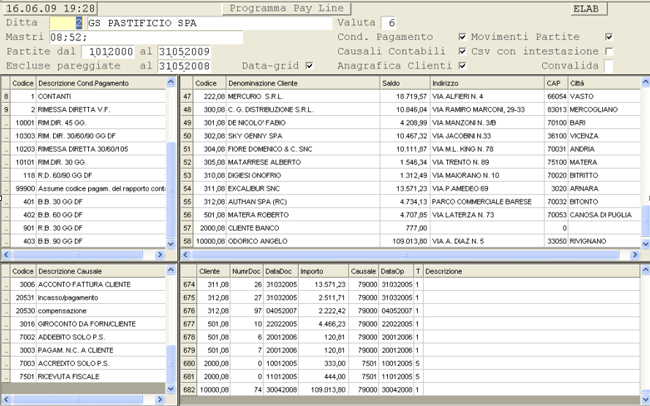Image resolution: width=650 pixels, height=406 pixels.
Task: Select row header 674 in movements grid
Action: click(x=189, y=284)
